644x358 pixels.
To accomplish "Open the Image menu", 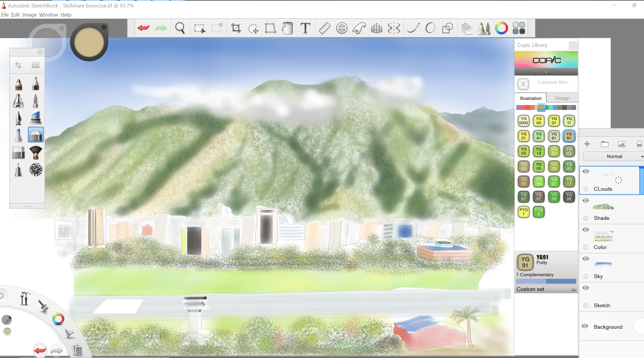I will tap(29, 15).
